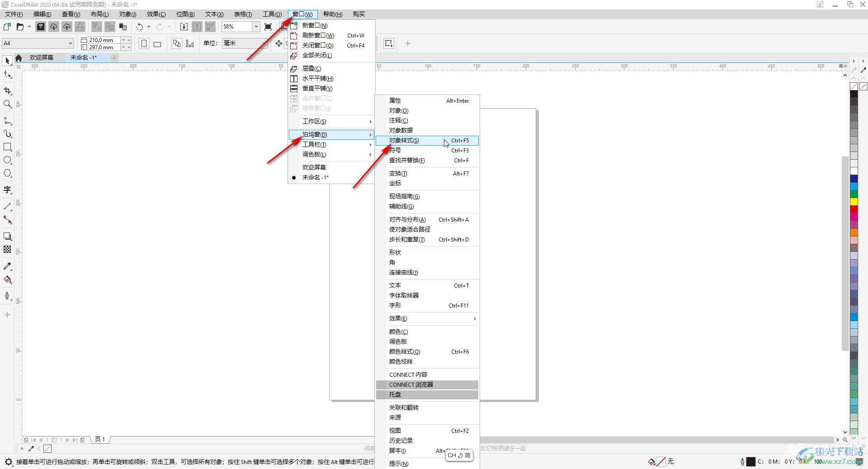Screen dimensions: 868x469
Task: Click the Full-screen preview icon
Action: pyautogui.click(x=268, y=27)
